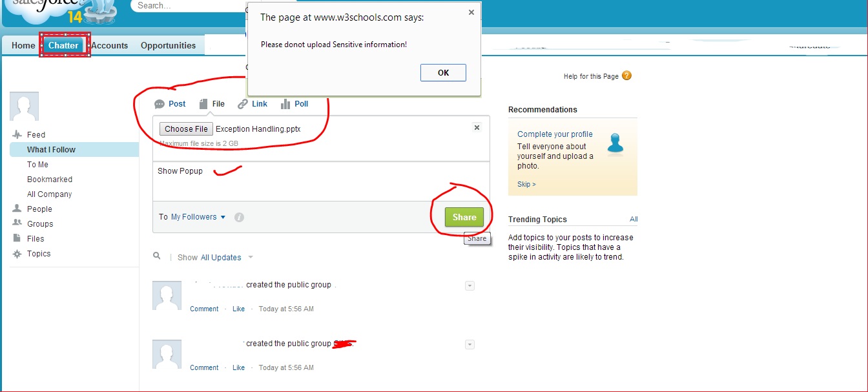Open the Complete your profile link
The image size is (868, 392).
click(555, 134)
